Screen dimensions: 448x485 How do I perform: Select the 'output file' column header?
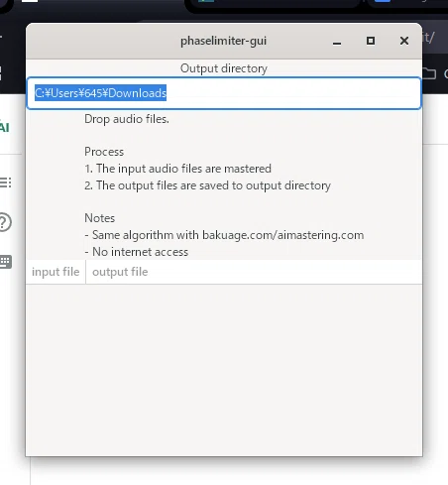coord(254,272)
